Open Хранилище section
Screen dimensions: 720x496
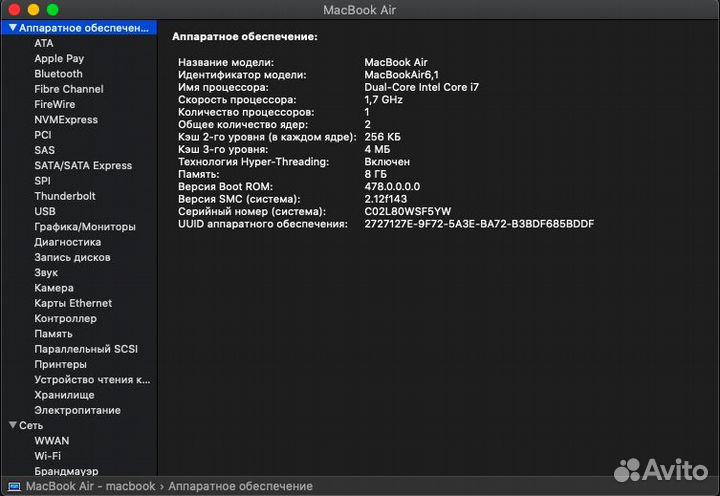(64, 395)
